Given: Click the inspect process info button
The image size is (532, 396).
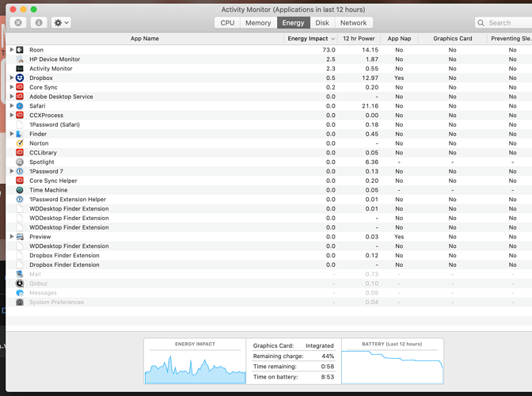Looking at the screenshot, I should point(39,23).
